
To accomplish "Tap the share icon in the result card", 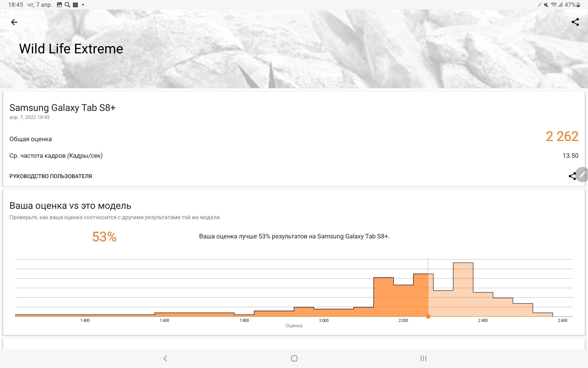I will click(x=572, y=176).
